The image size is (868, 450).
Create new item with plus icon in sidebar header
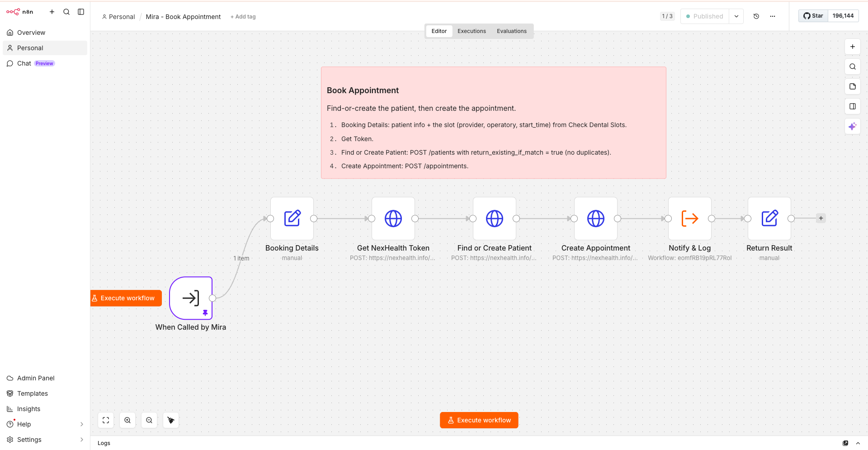[x=52, y=12]
